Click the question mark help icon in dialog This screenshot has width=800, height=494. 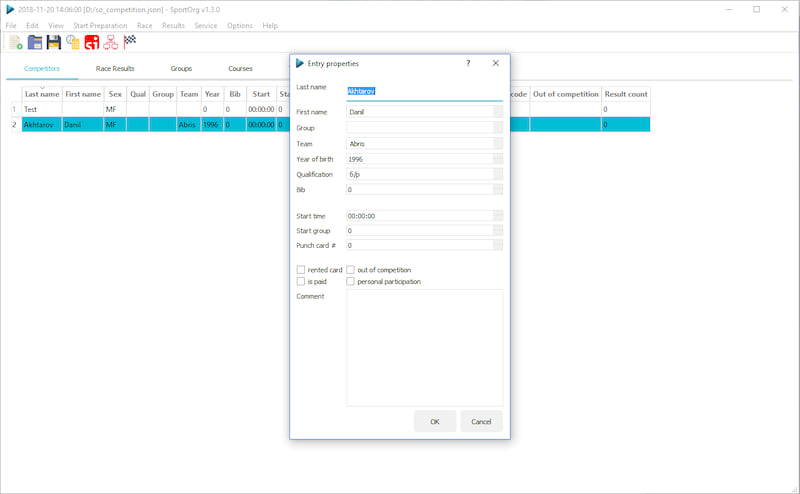click(x=468, y=63)
